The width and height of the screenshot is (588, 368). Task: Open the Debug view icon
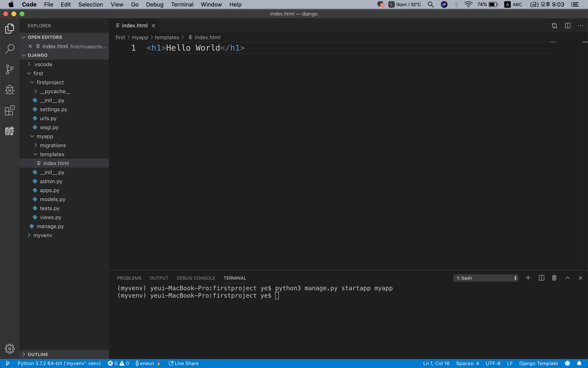(10, 90)
